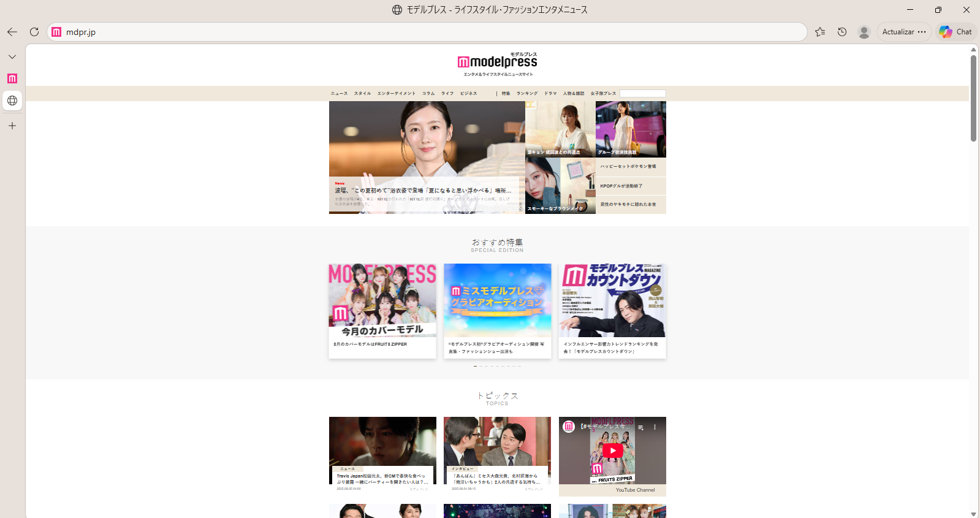Open the あんぱん interview article
Image resolution: width=980 pixels, height=518 pixels.
click(498, 454)
